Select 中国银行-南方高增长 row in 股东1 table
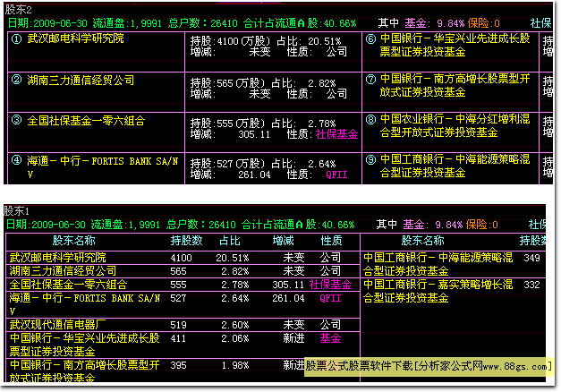This screenshot has height=392, width=561. [x=183, y=371]
